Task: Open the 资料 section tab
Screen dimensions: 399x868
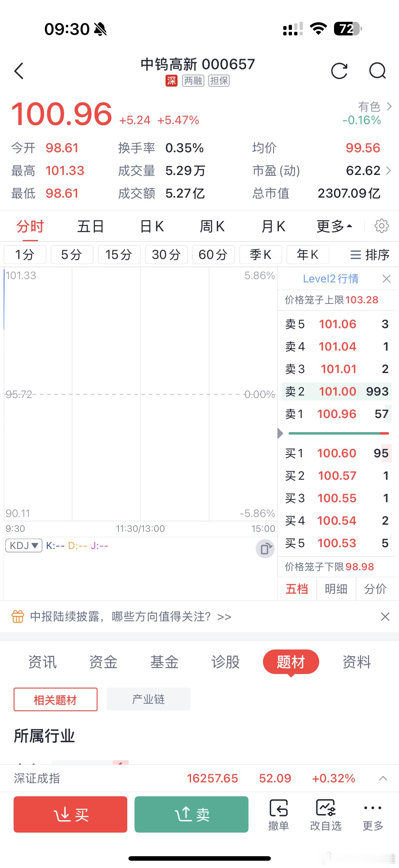Action: pos(357,662)
